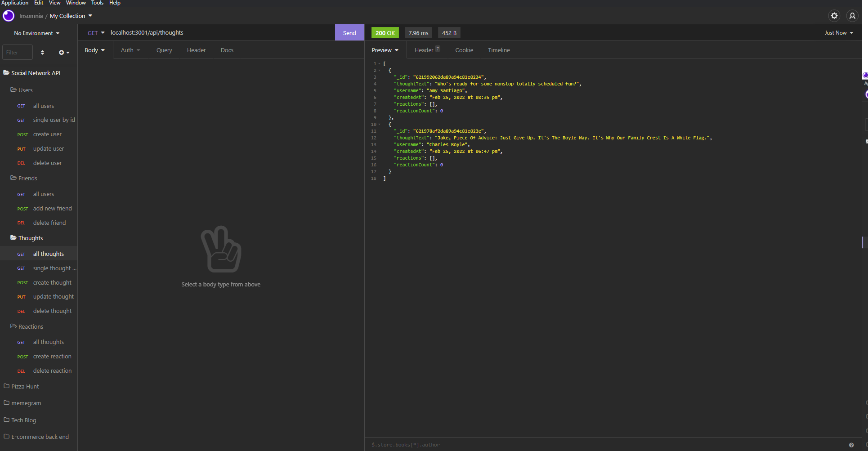Open the account profile icon
Viewport: 868px width, 451px height.
pos(852,15)
